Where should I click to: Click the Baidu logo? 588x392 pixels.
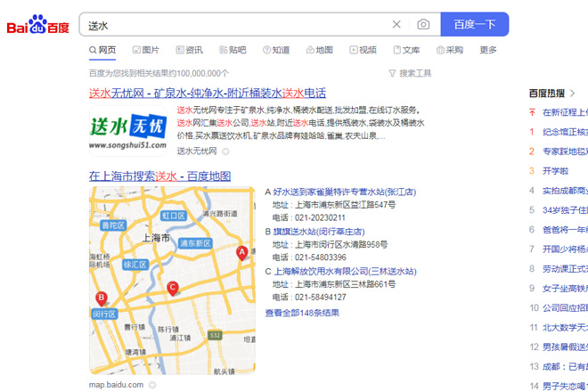(x=38, y=25)
